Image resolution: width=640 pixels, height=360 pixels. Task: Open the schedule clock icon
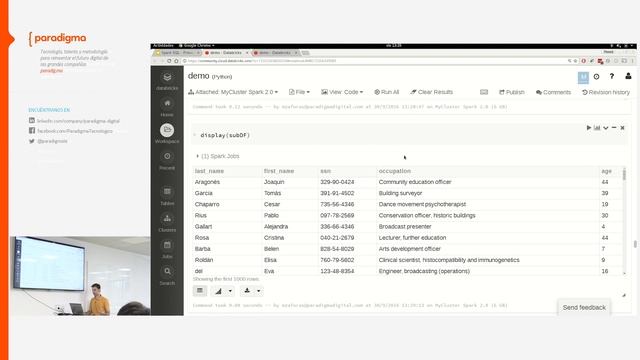pyautogui.click(x=596, y=76)
